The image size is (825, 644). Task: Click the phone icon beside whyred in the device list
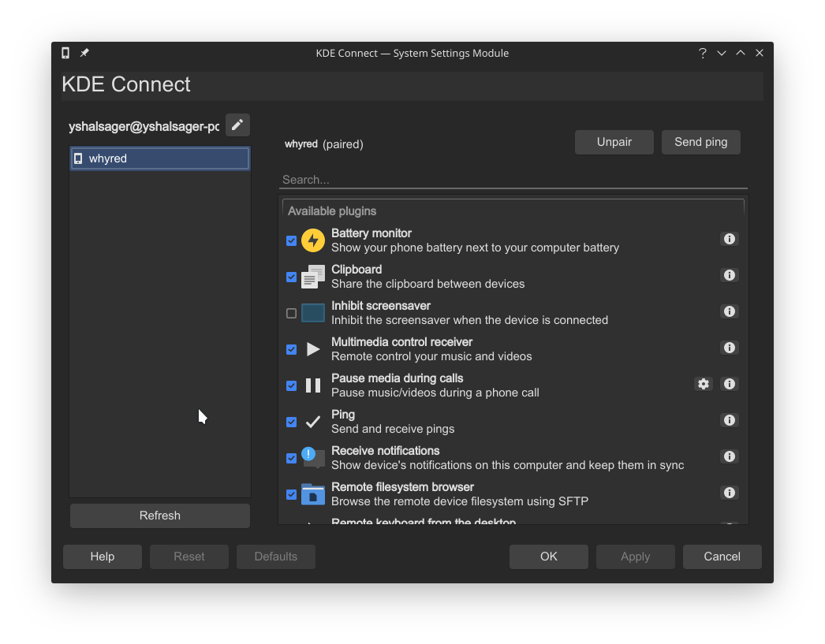(78, 158)
